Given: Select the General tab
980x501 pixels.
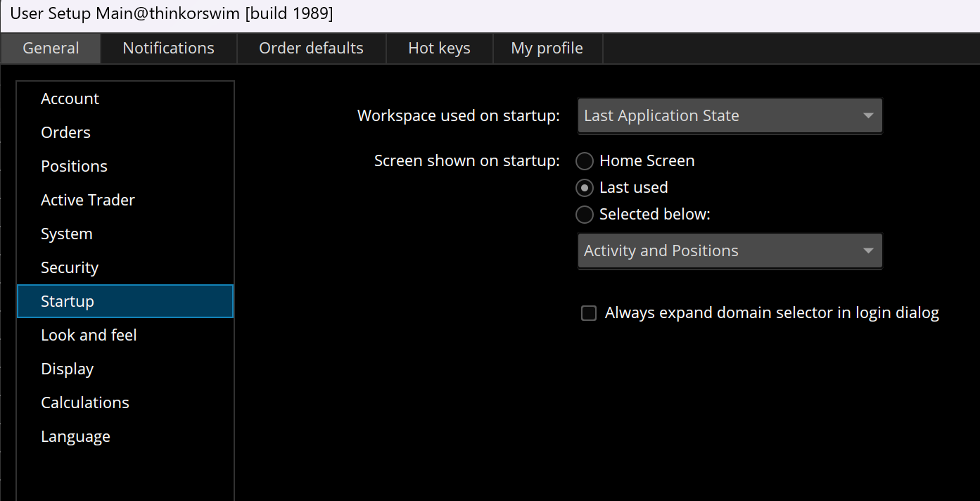Looking at the screenshot, I should pos(51,49).
